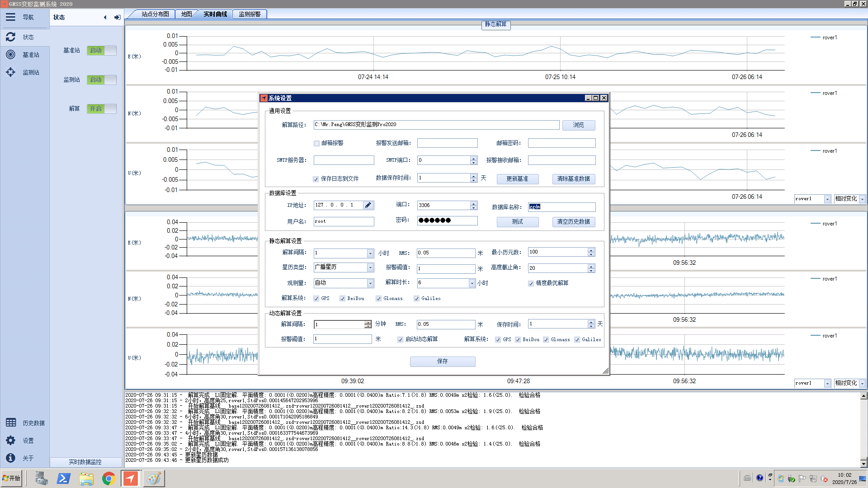Toggle the 基准站 启动 switch

[x=102, y=50]
